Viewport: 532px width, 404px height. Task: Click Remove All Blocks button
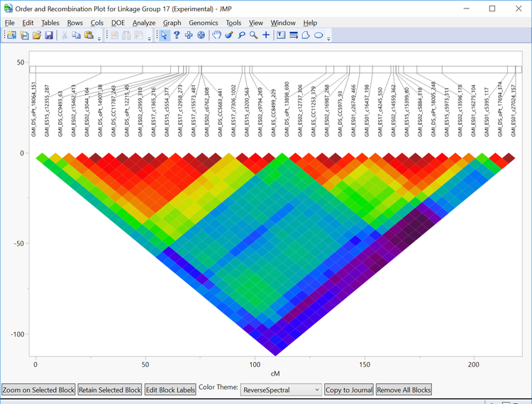coord(404,390)
